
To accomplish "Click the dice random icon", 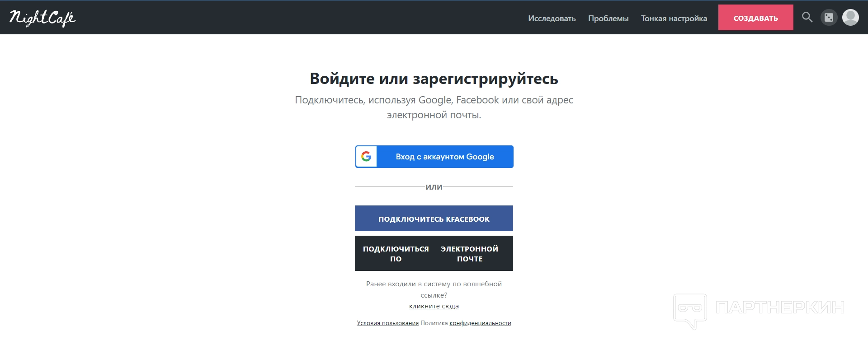I will tap(829, 18).
